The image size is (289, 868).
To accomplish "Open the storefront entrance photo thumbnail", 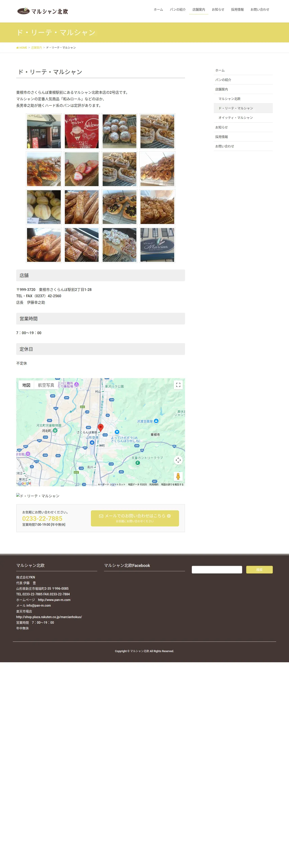I will click(44, 131).
